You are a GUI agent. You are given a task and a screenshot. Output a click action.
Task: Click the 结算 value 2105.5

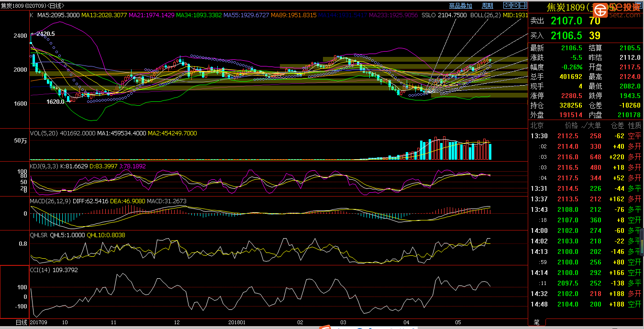630,48
